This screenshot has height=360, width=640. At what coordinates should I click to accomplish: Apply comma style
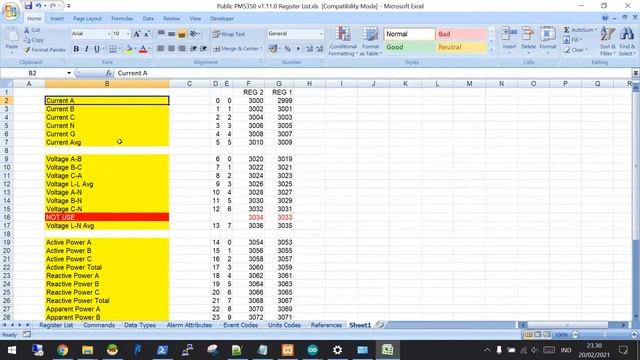[x=298, y=49]
